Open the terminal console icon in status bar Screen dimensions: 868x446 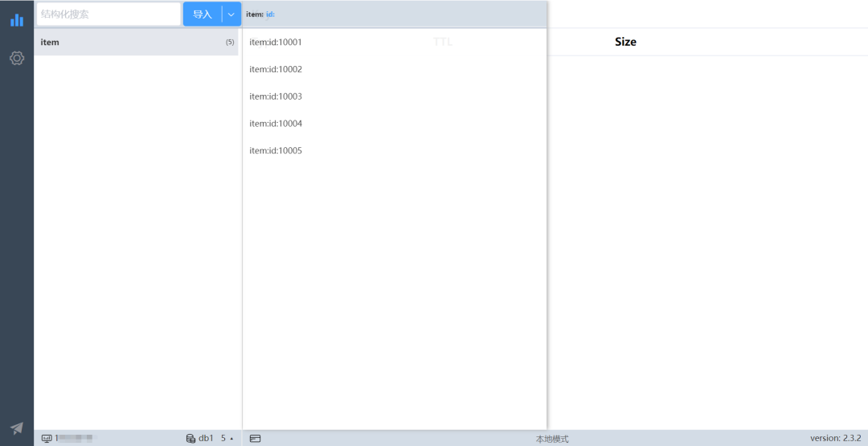point(256,438)
